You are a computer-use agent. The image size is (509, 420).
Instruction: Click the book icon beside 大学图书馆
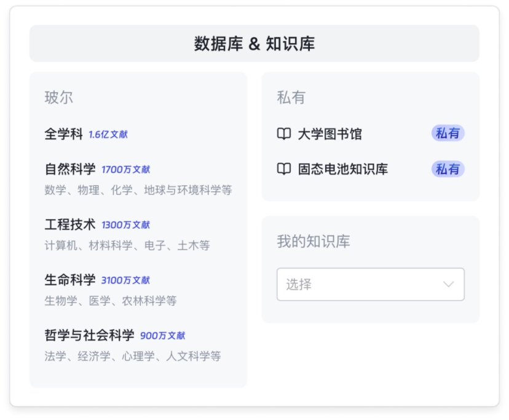(x=283, y=134)
